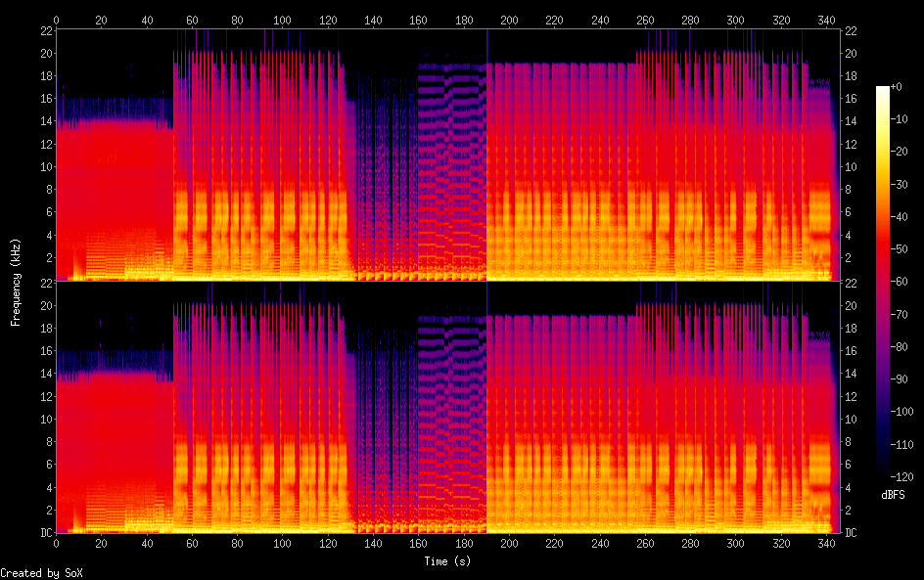Click the lower channel's left "18" kHz tick
This screenshot has height=580, width=924.
47,328
